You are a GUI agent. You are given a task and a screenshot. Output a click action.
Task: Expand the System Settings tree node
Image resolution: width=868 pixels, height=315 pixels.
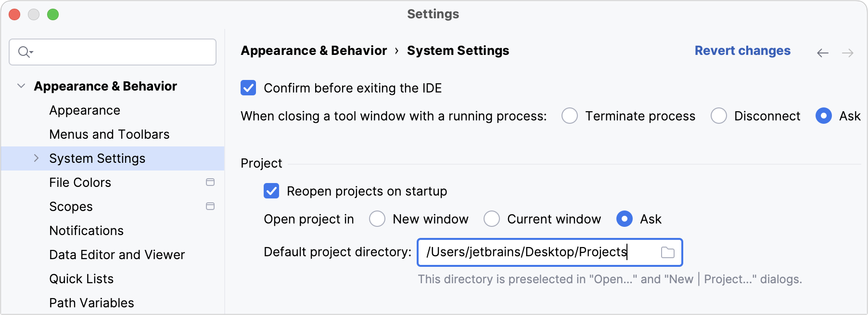point(37,158)
